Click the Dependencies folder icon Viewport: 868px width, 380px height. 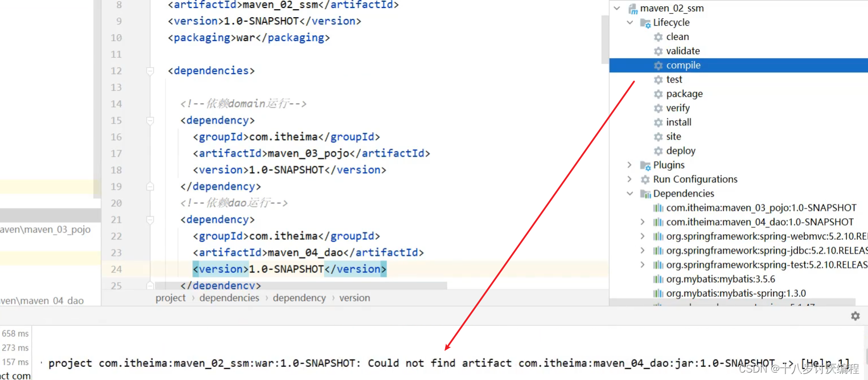pos(645,194)
